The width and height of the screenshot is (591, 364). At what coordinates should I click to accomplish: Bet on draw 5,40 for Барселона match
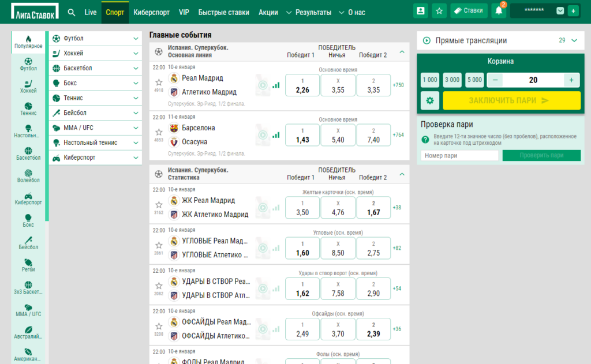(x=338, y=136)
